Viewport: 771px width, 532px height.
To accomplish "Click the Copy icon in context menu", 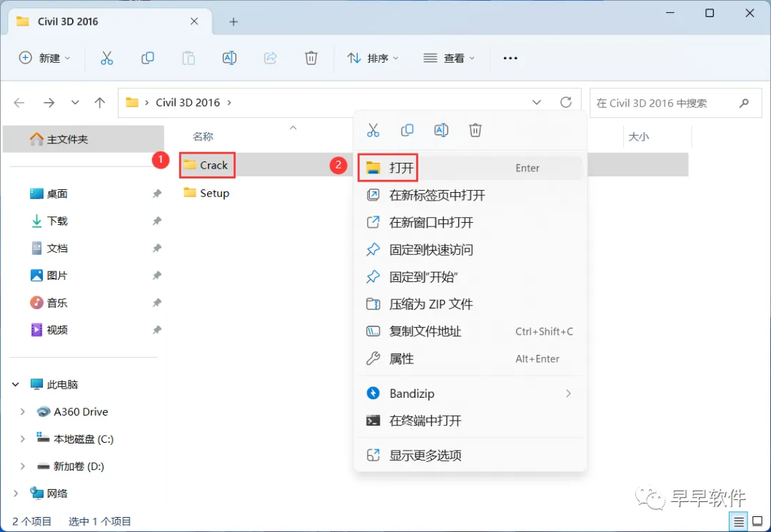I will (x=407, y=130).
